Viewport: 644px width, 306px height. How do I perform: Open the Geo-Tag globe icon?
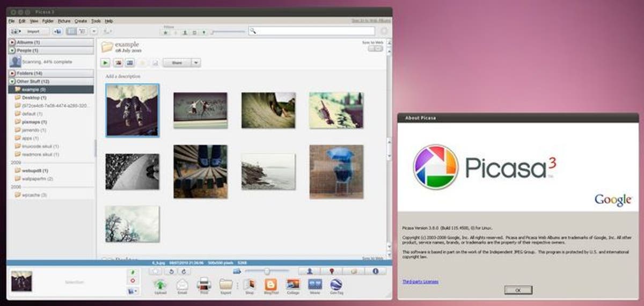[336, 285]
